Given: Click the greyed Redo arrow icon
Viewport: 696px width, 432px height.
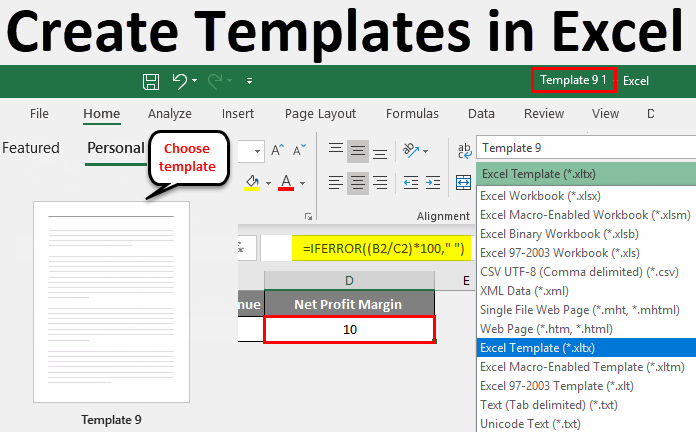Looking at the screenshot, I should [215, 81].
